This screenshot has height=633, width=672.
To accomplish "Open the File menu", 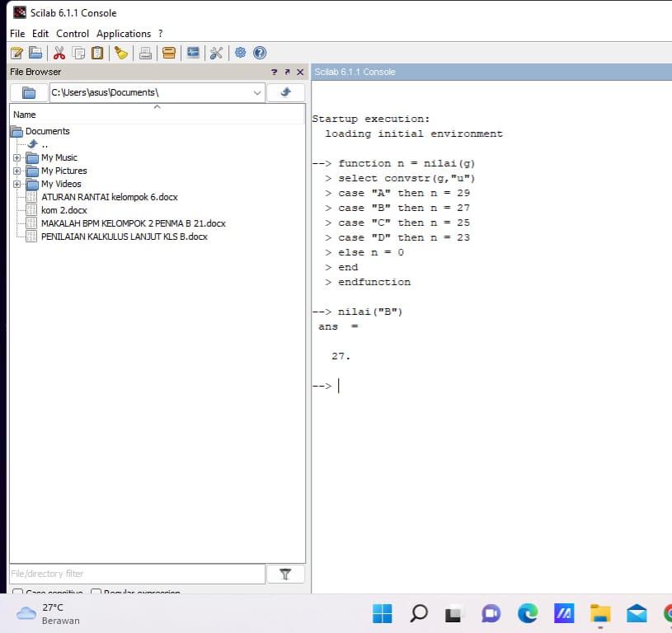I will [x=17, y=34].
